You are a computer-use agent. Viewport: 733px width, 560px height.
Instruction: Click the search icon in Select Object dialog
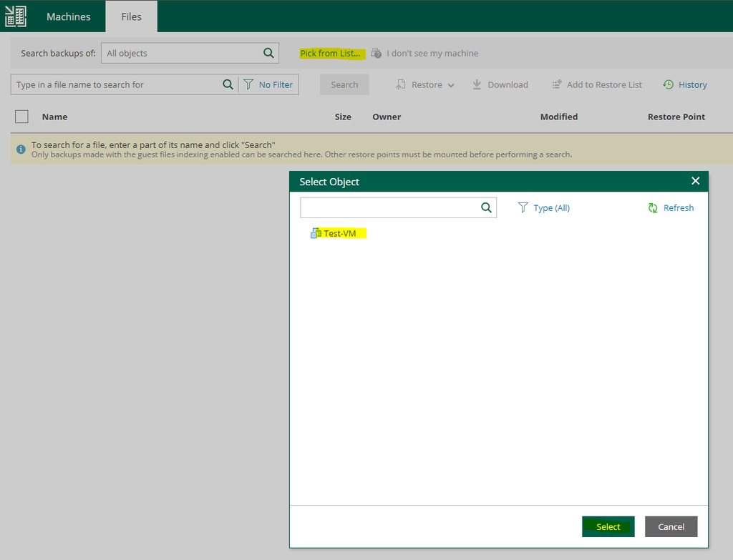[486, 208]
